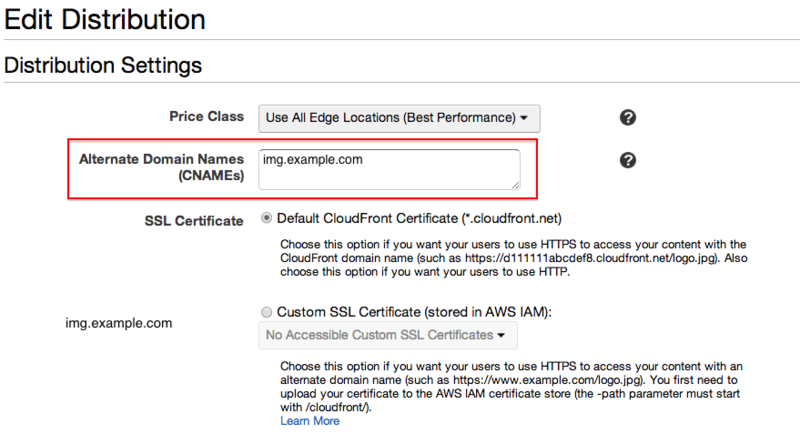Click the Price Class label
This screenshot has height=444, width=800.
coord(207,116)
